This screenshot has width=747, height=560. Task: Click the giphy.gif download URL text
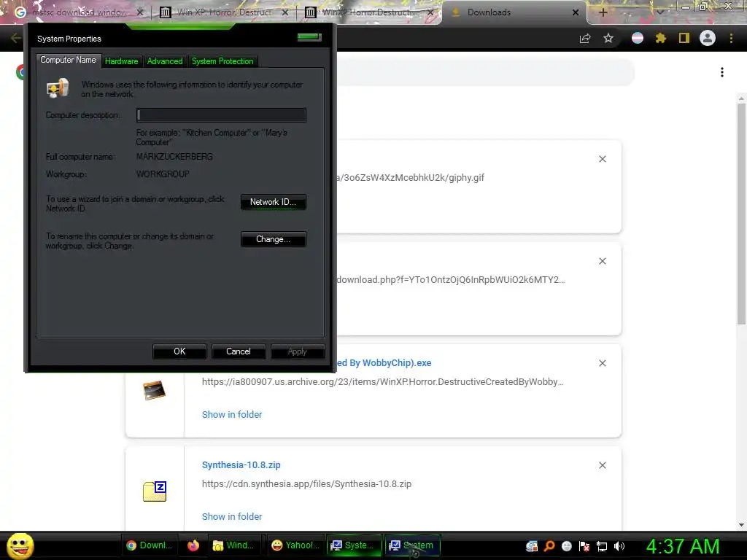pos(411,178)
